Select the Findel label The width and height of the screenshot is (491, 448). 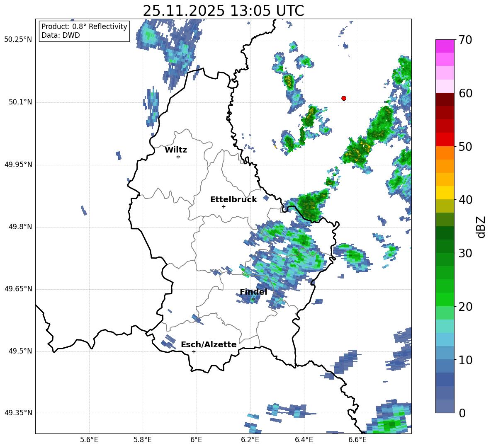click(x=253, y=292)
